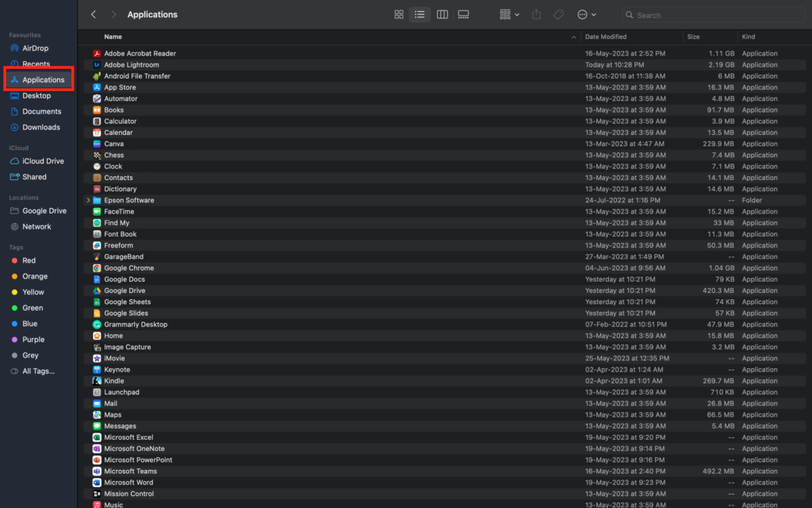Switch to column view
This screenshot has width=812, height=508.
tap(442, 14)
